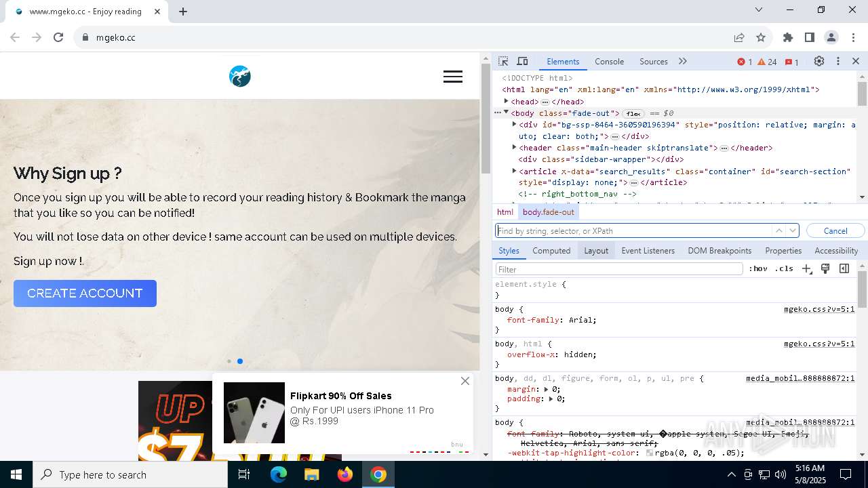This screenshot has height=488, width=868.
Task: Activate the DevTools inspect element picker
Action: [x=503, y=62]
